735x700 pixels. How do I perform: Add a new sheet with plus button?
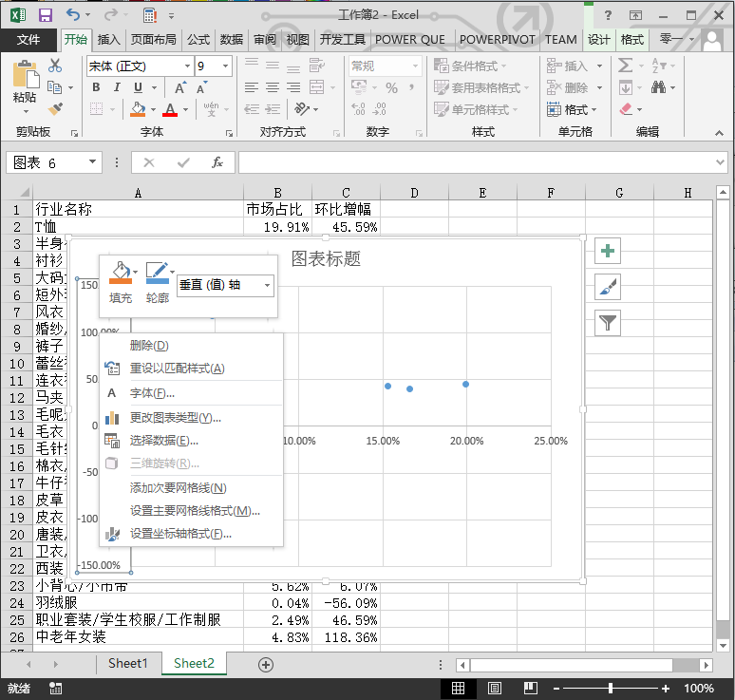click(266, 664)
